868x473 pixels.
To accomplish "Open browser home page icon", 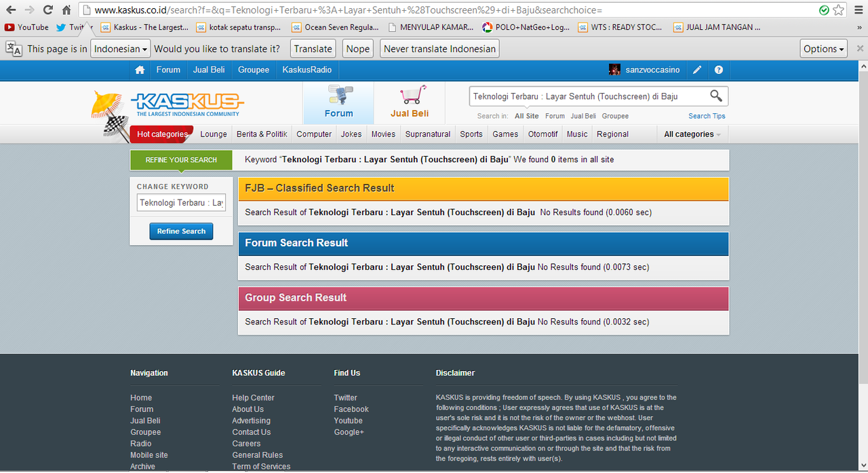I will 66,10.
